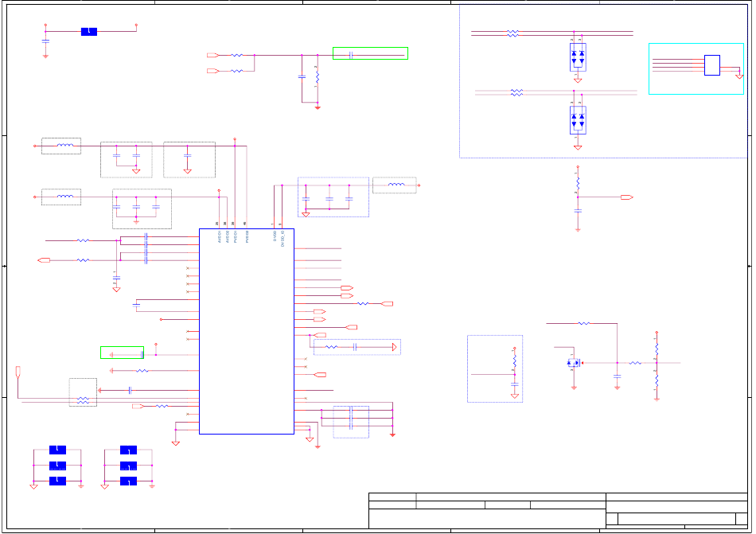Click the AVDD1 pin label on the IC
Image resolution: width=756 pixels, height=534 pixels.
[220, 236]
